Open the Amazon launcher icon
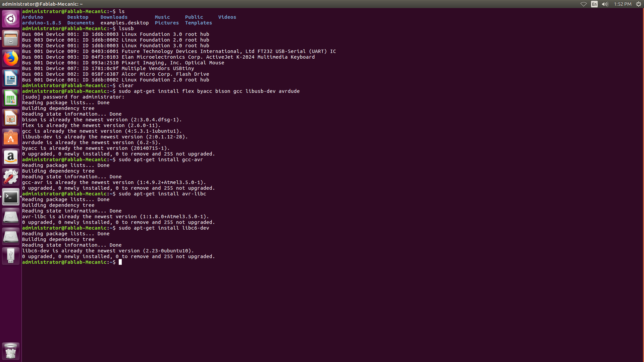This screenshot has height=362, width=644. (11, 157)
